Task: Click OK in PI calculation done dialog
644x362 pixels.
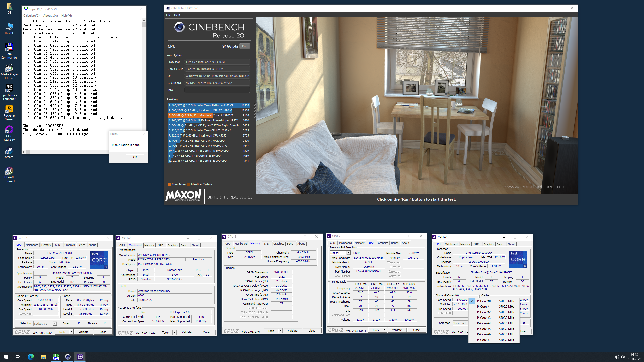Action: click(135, 157)
